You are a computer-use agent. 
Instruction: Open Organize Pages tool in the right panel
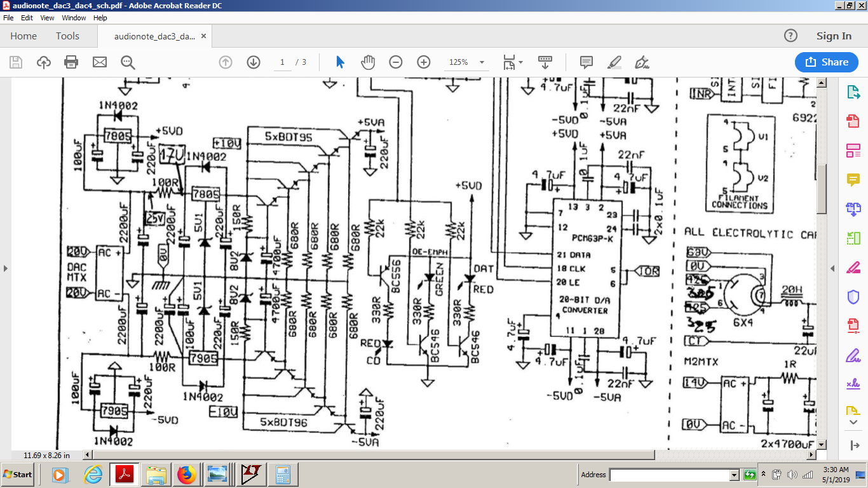point(853,238)
